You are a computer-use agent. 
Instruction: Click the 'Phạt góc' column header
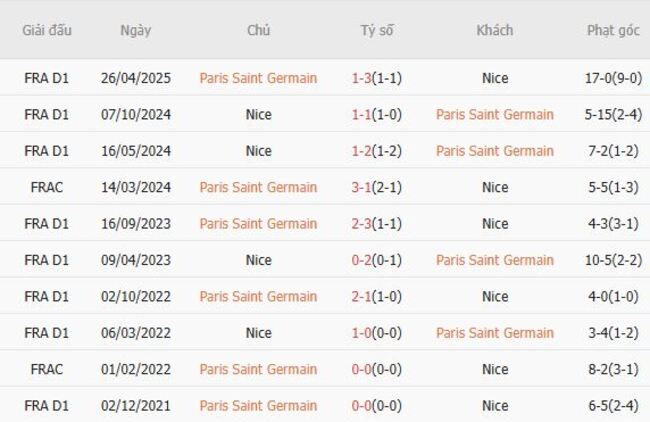pos(613,30)
